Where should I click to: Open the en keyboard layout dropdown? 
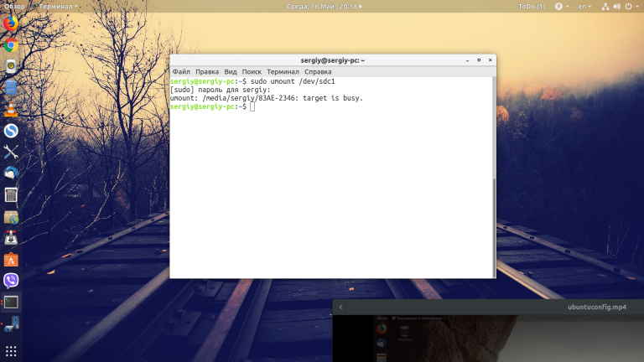pyautogui.click(x=584, y=6)
